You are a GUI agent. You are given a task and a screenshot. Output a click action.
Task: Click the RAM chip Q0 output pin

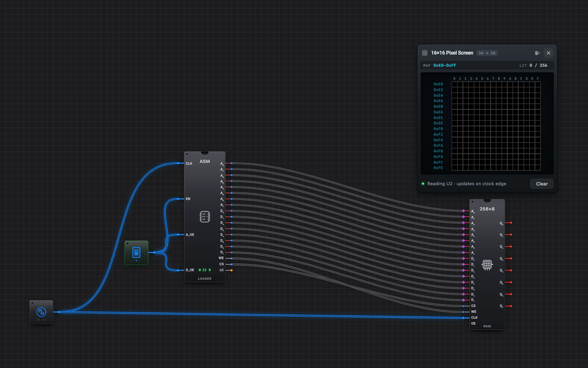pos(511,223)
